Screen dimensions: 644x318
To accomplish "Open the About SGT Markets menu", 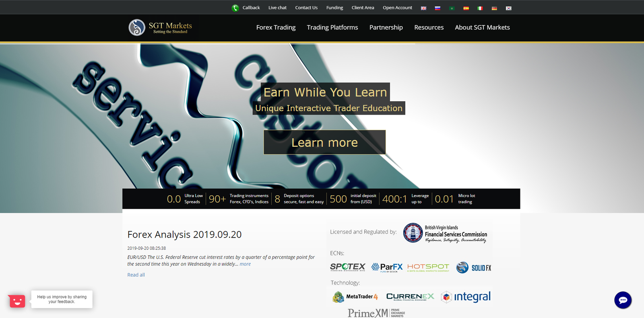I will coord(482,27).
